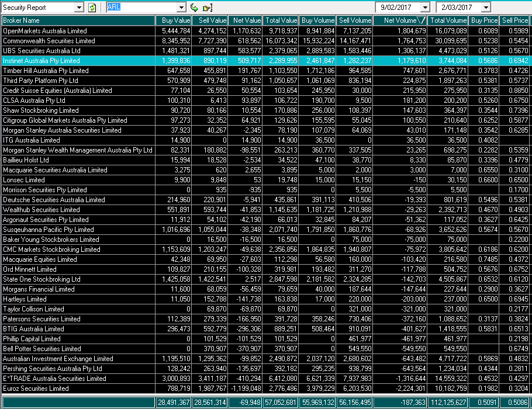Select Pershing Securities Australia Pty Ltd row

[265, 369]
